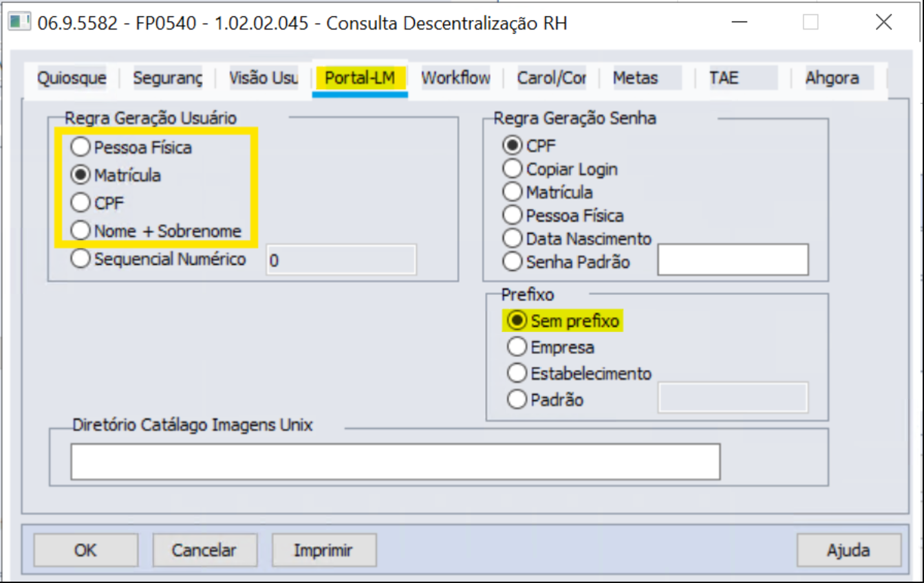Open the Ahgora tab
This screenshot has width=924, height=583.
839,78
